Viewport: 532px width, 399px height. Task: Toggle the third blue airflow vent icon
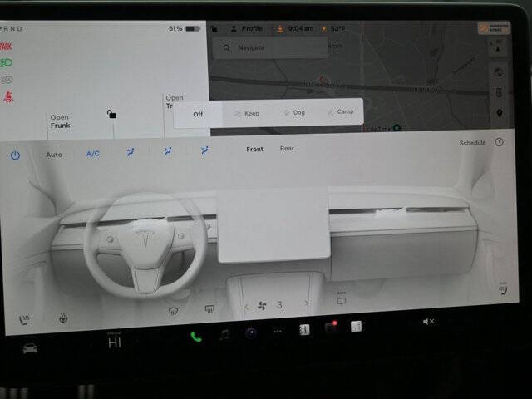coord(204,150)
